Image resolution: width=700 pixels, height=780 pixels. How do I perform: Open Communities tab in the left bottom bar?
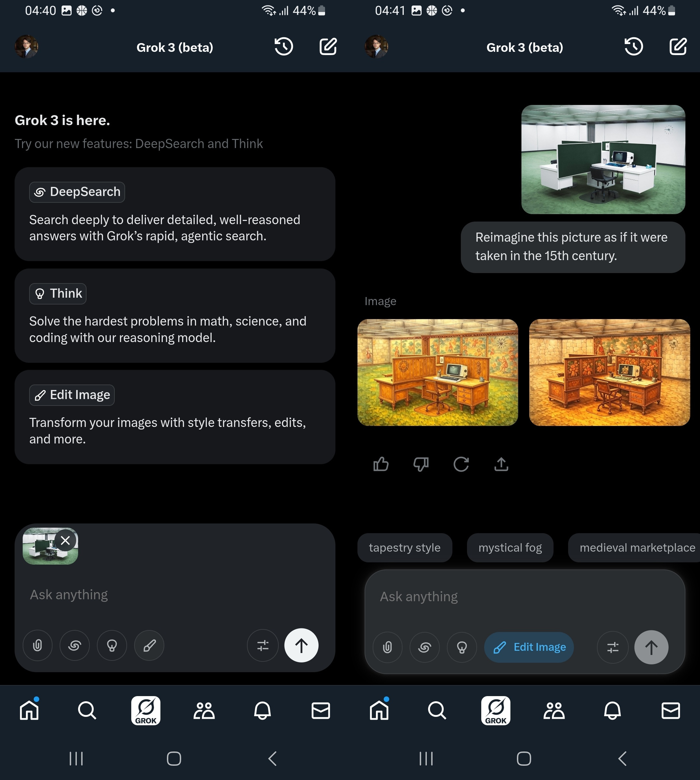[204, 710]
